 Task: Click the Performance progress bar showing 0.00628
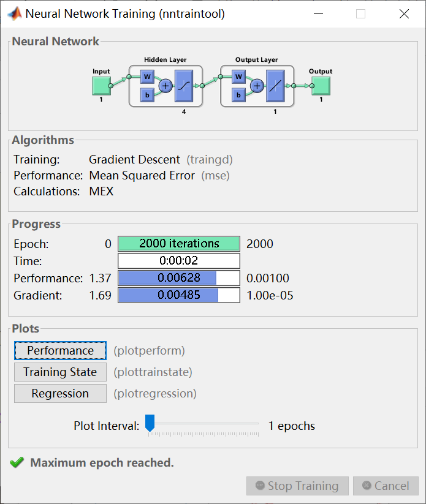pos(178,278)
